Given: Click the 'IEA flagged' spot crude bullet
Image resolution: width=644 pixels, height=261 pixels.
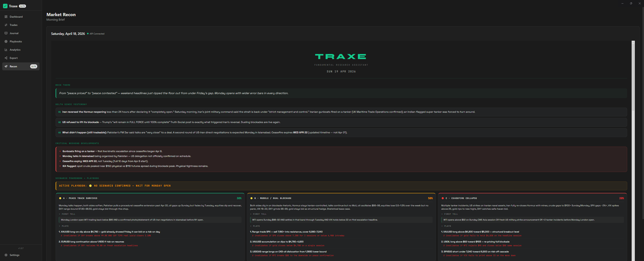Looking at the screenshot, I should click(x=135, y=166).
